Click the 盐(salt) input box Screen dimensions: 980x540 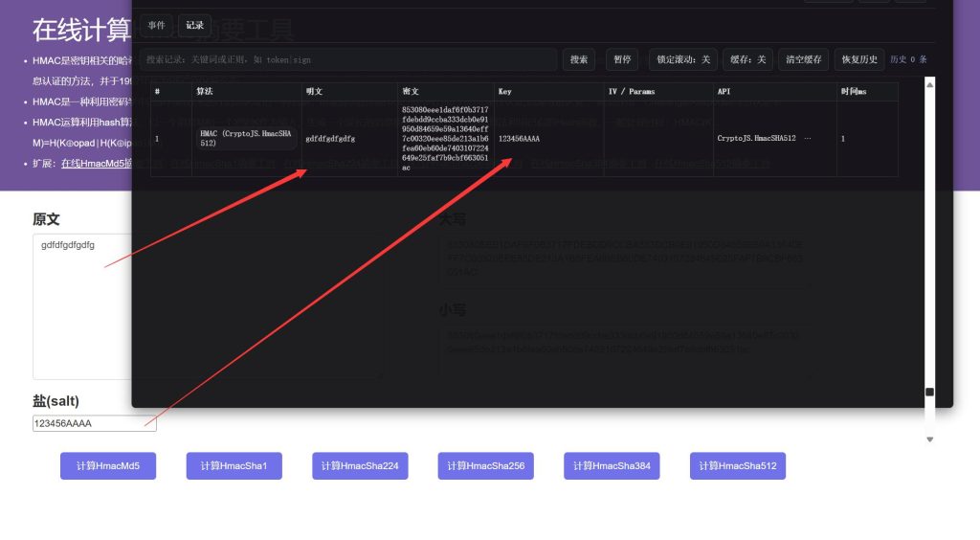pyautogui.click(x=94, y=423)
